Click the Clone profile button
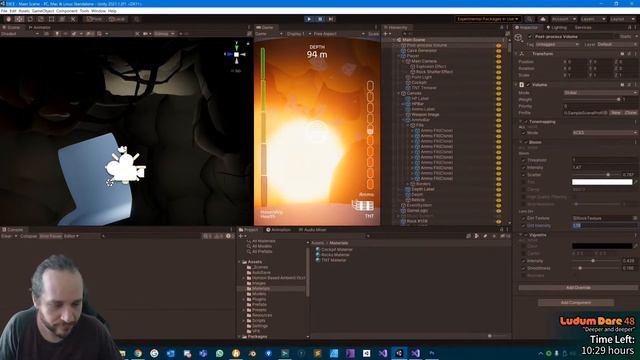The image size is (640, 360). click(x=630, y=113)
